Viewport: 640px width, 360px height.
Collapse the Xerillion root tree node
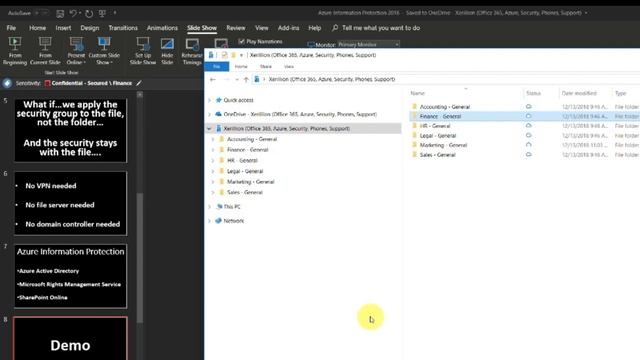(x=209, y=129)
